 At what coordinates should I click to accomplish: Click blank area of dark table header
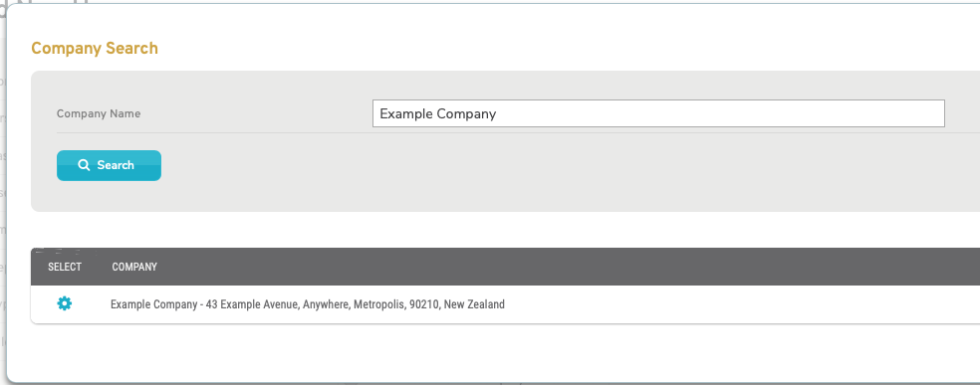pos(563,267)
